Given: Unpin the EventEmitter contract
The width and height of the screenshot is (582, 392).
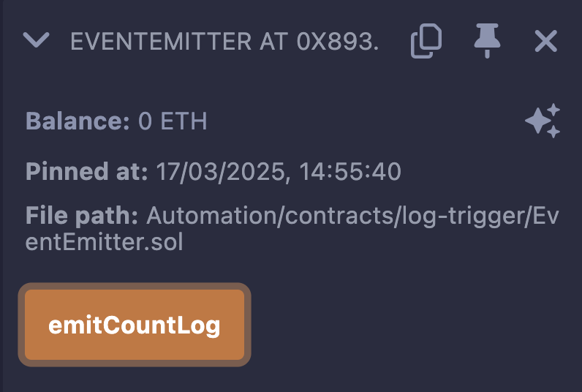Looking at the screenshot, I should (x=486, y=42).
